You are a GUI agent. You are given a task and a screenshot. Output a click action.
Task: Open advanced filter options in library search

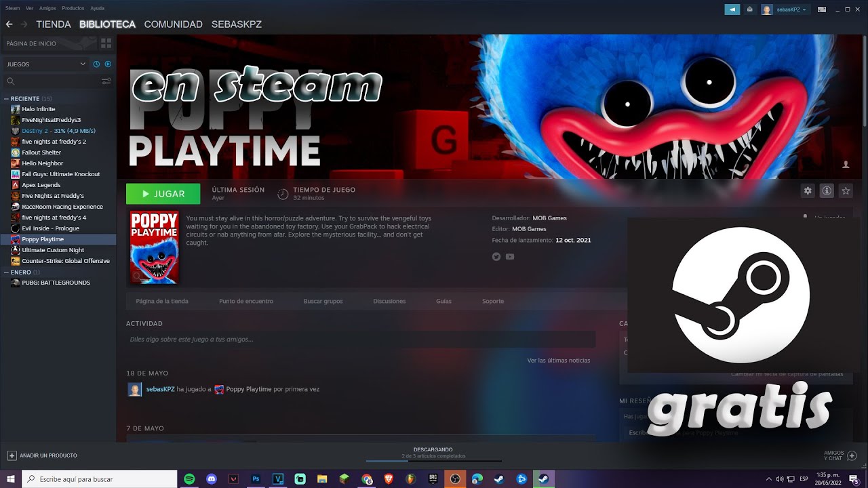coord(106,81)
